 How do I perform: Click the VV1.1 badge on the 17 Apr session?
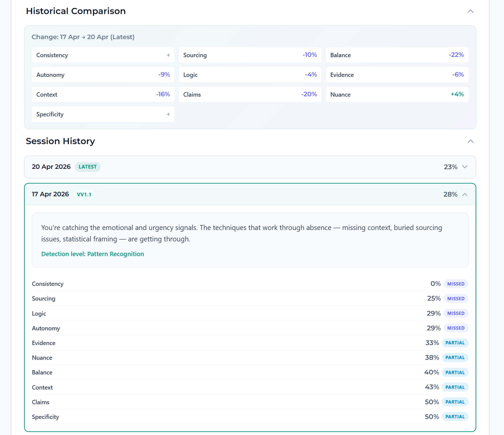click(85, 194)
